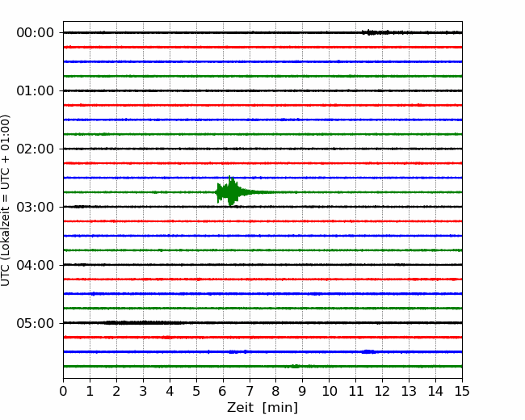Screen dimensions: 525x420
Task: Click the 03:00 label on the time axis
Action: pos(35,207)
